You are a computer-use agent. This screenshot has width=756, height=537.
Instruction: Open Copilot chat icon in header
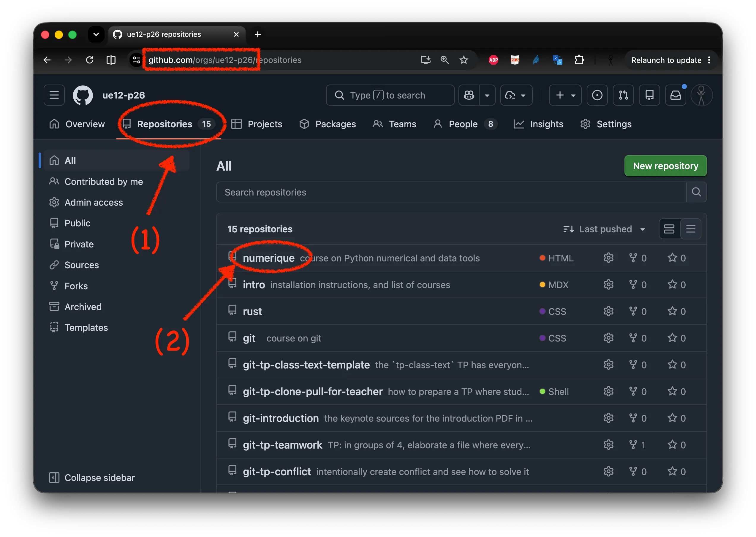pos(469,95)
